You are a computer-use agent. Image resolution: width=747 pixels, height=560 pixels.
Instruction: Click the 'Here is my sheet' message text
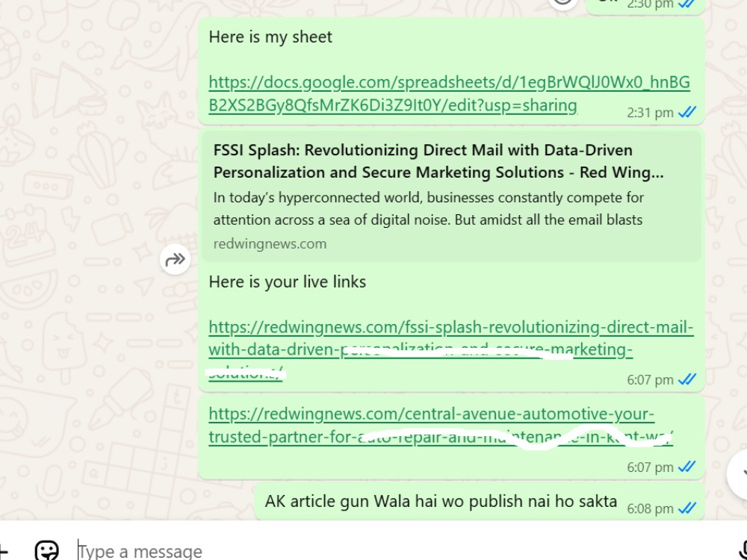[270, 37]
